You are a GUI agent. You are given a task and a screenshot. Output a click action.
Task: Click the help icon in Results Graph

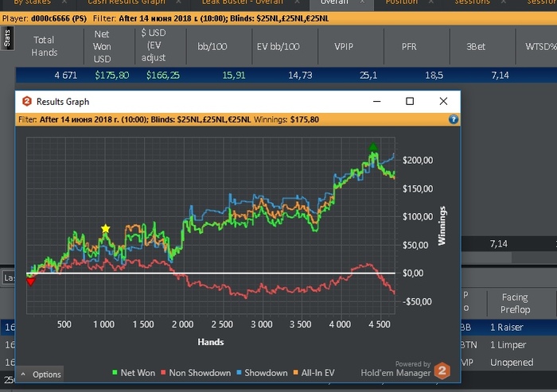pyautogui.click(x=454, y=119)
